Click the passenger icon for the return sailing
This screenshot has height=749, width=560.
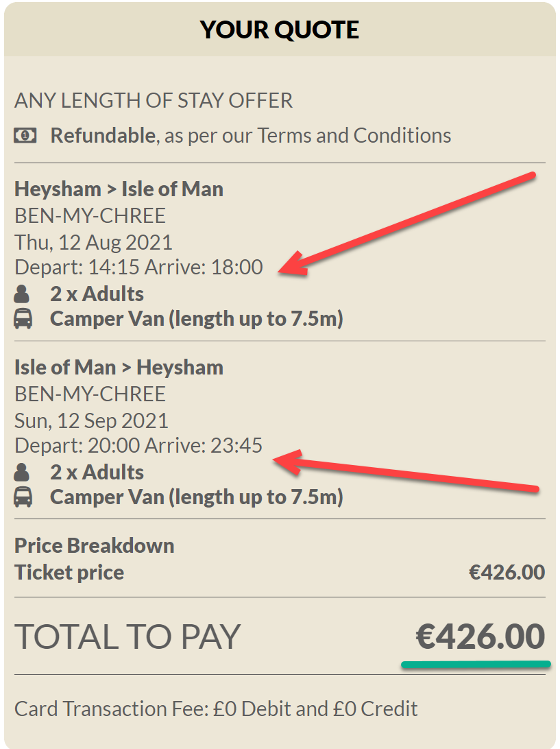pyautogui.click(x=23, y=473)
